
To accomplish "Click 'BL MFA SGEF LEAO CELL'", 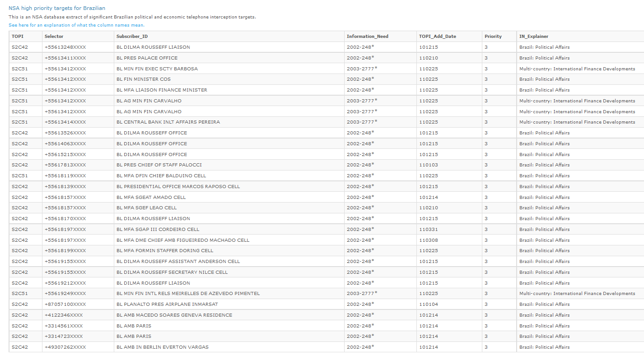I will click(229, 208).
